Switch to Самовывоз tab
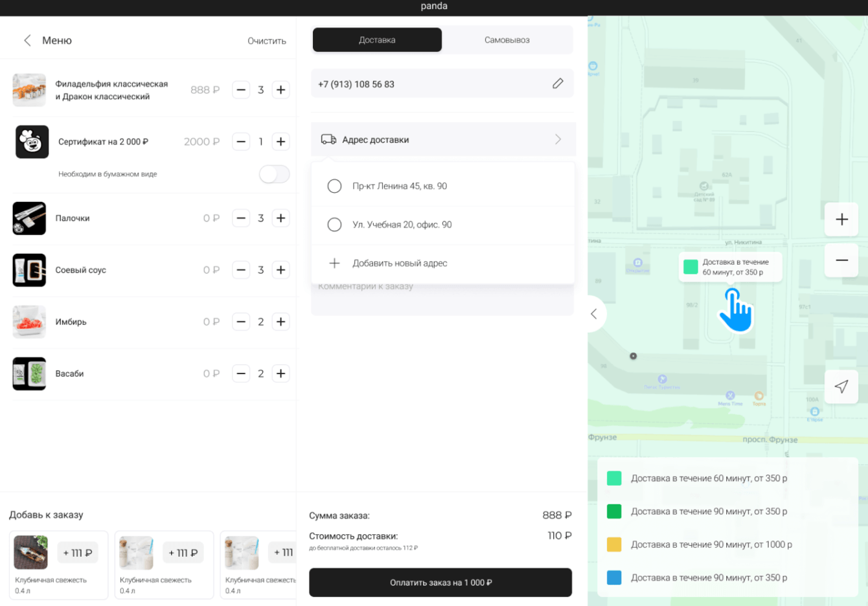 (x=507, y=39)
